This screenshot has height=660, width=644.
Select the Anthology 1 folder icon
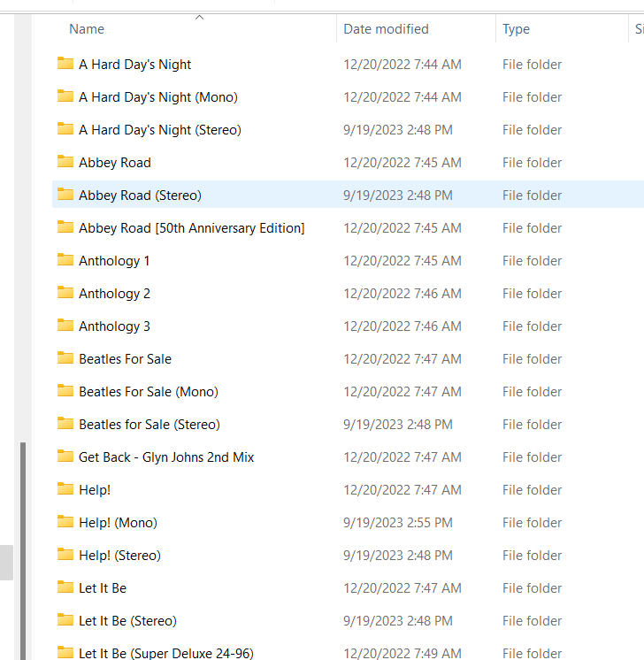[x=65, y=260]
